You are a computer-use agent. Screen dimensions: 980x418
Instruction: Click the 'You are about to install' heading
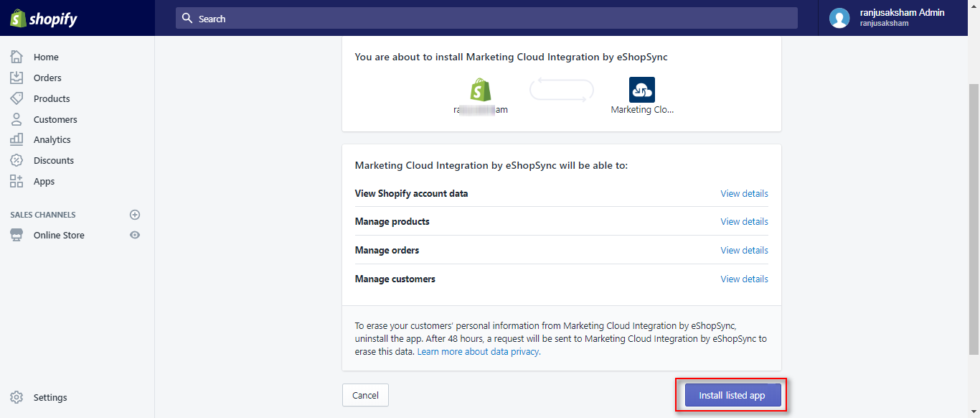511,57
